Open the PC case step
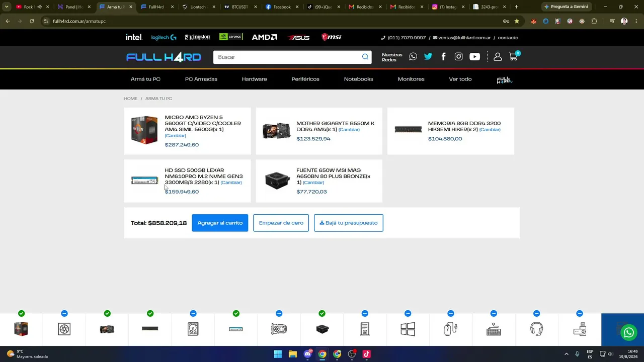 coord(365,329)
